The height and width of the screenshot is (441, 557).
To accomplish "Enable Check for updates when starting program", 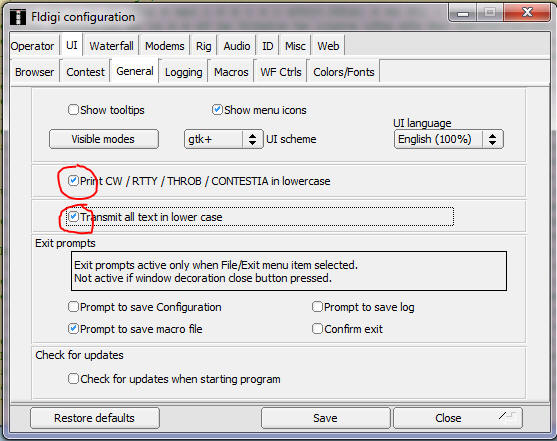I will click(x=73, y=379).
